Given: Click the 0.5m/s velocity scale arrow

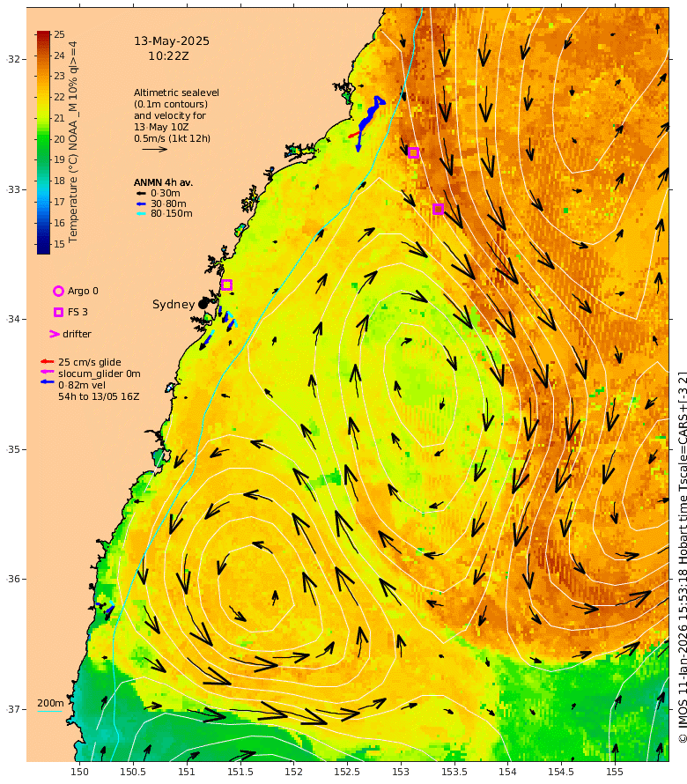Looking at the screenshot, I should pos(154,149).
